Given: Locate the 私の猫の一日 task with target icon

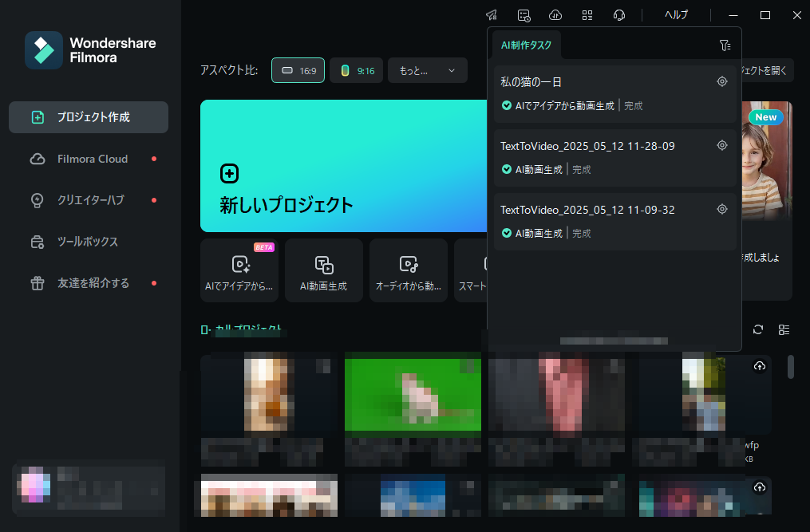Looking at the screenshot, I should (x=722, y=81).
